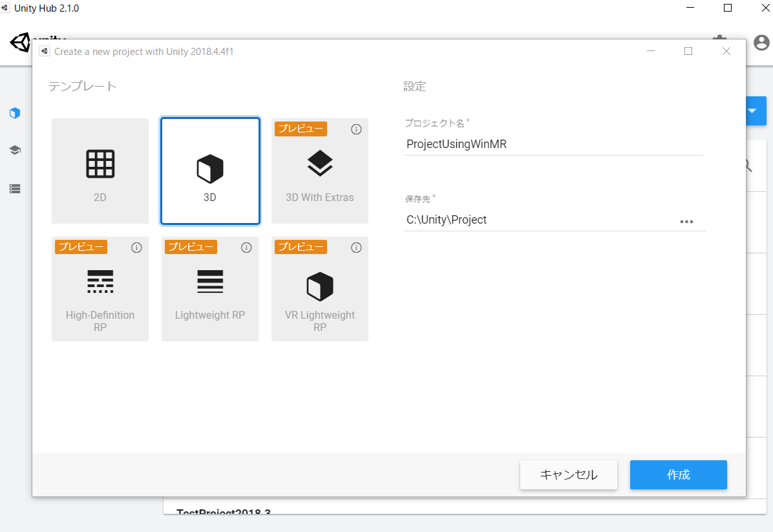773x532 pixels.
Task: Click the 作成 create button
Action: tap(678, 474)
